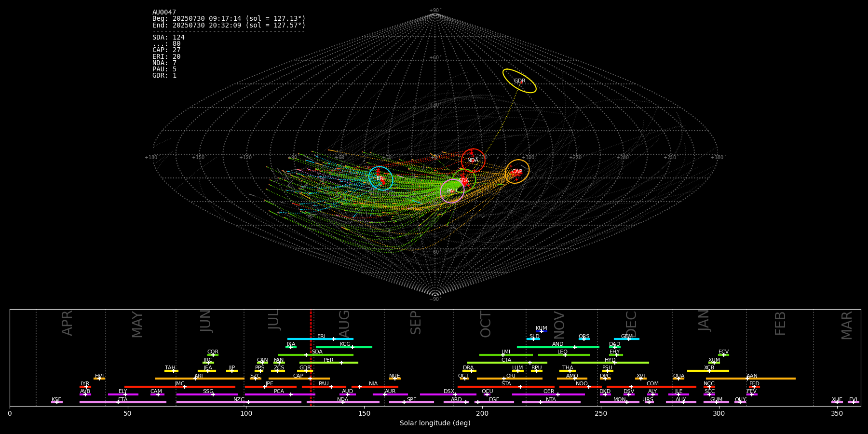
Task: Click the purple SSG activity bar
Action: pyautogui.click(x=207, y=394)
